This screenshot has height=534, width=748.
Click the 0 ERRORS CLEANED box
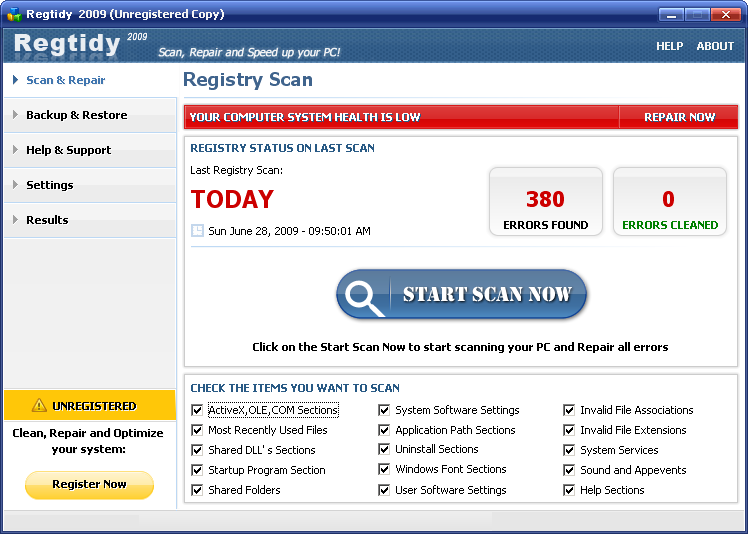point(670,201)
